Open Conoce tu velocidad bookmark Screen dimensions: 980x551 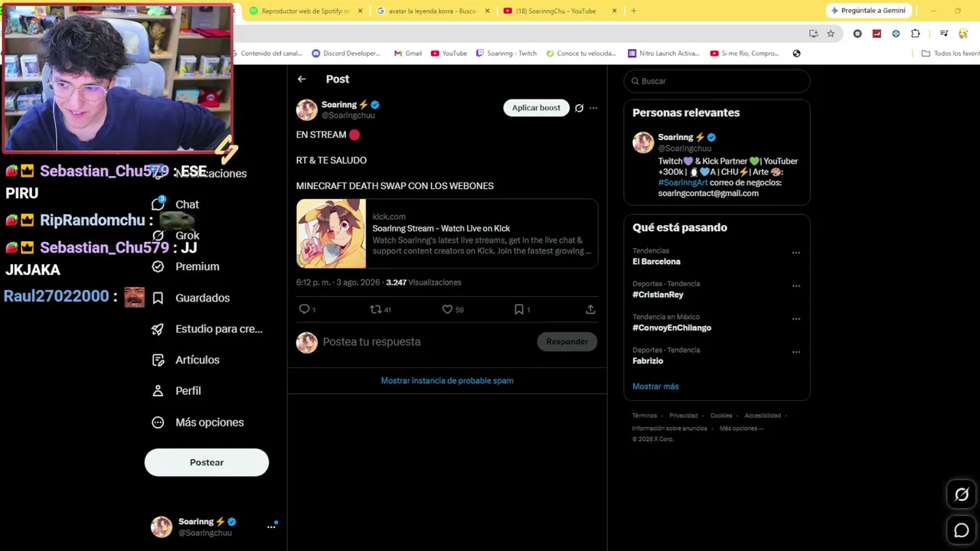pyautogui.click(x=581, y=54)
